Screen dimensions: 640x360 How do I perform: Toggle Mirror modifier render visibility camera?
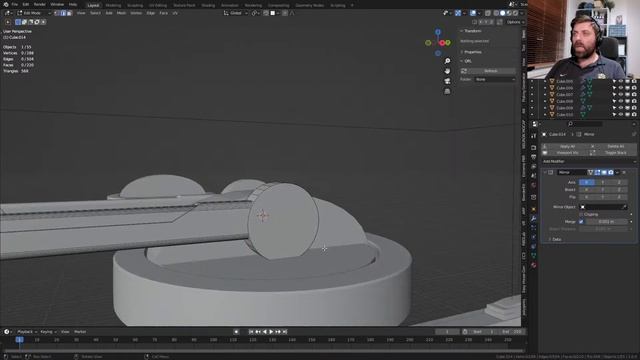611,173
